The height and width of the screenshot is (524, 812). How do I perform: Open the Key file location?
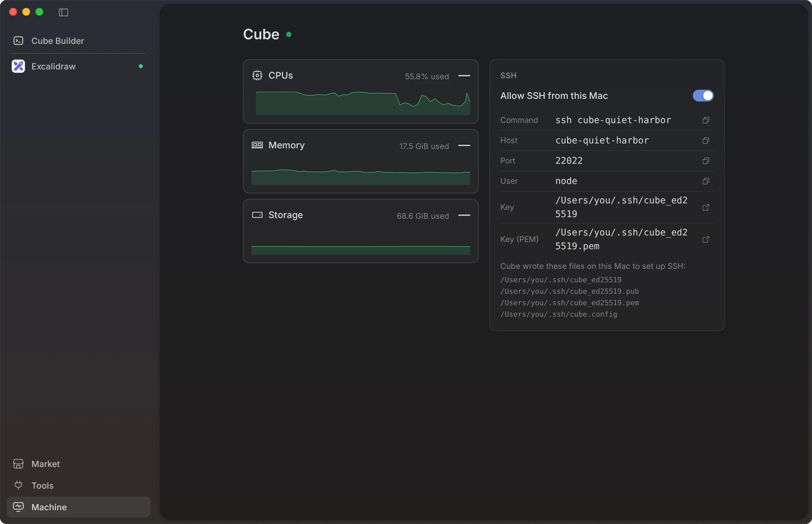click(x=706, y=207)
